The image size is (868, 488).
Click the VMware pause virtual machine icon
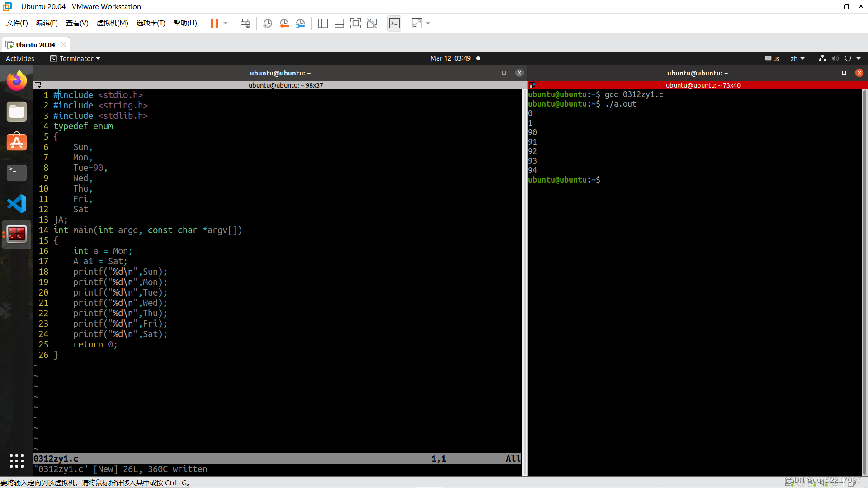214,23
